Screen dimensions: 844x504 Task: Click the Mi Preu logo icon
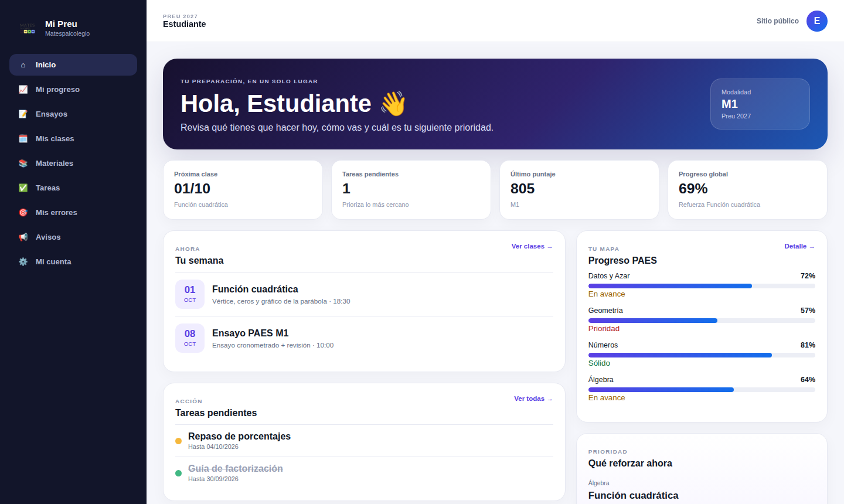[28, 29]
